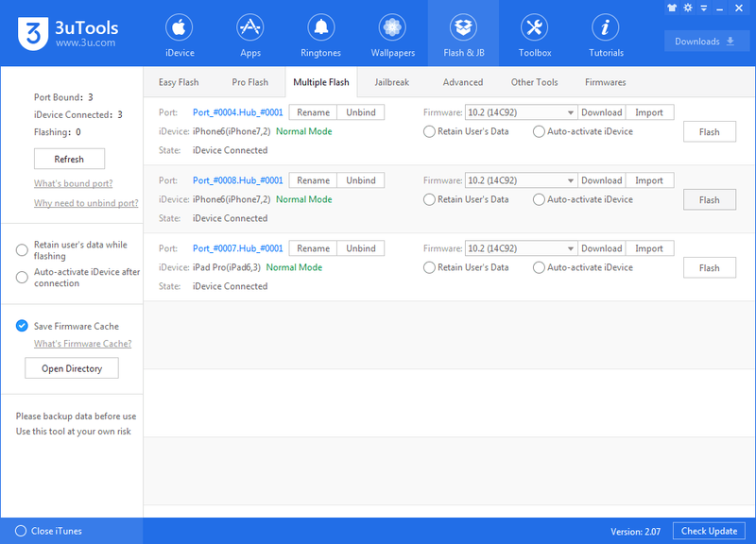
Task: Expand firmware dropdown for Port_#0008
Action: pyautogui.click(x=571, y=180)
